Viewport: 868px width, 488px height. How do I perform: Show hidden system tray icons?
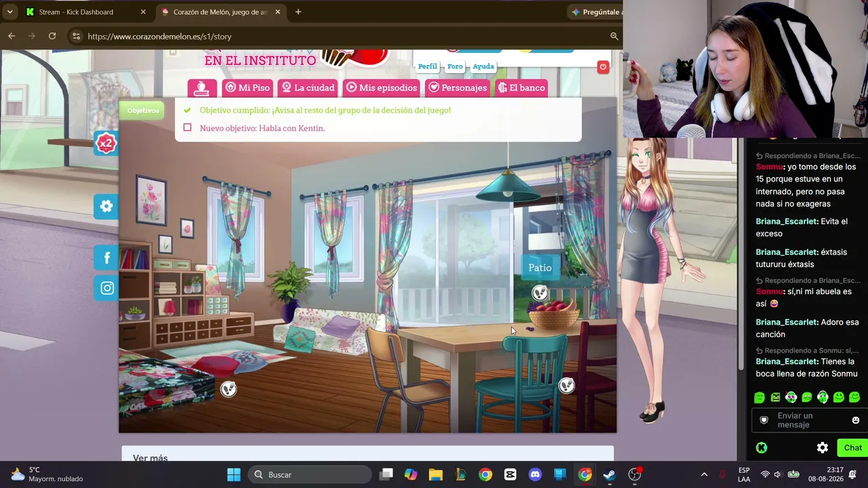(704, 474)
